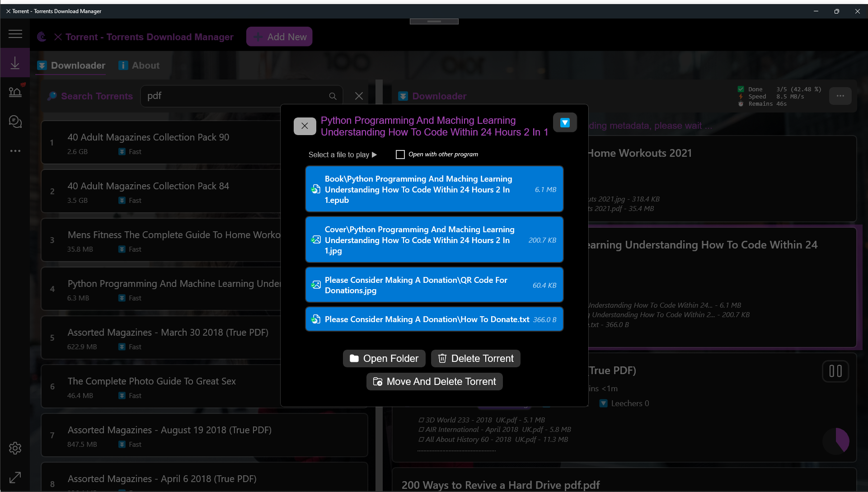The height and width of the screenshot is (492, 868).
Task: Open the settings gear in sidebar
Action: tap(15, 448)
